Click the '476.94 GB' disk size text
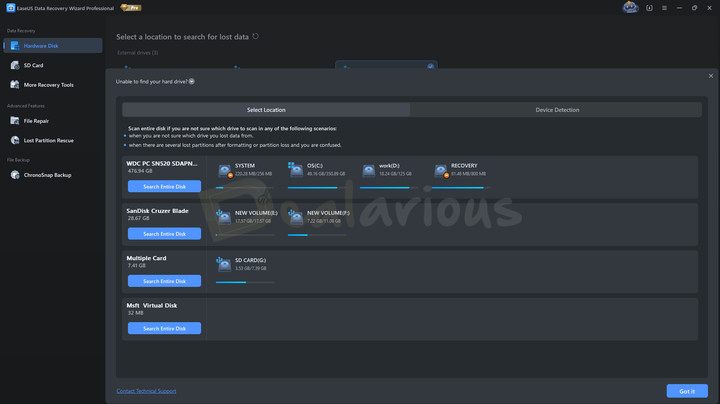This screenshot has width=720, height=404. click(140, 171)
